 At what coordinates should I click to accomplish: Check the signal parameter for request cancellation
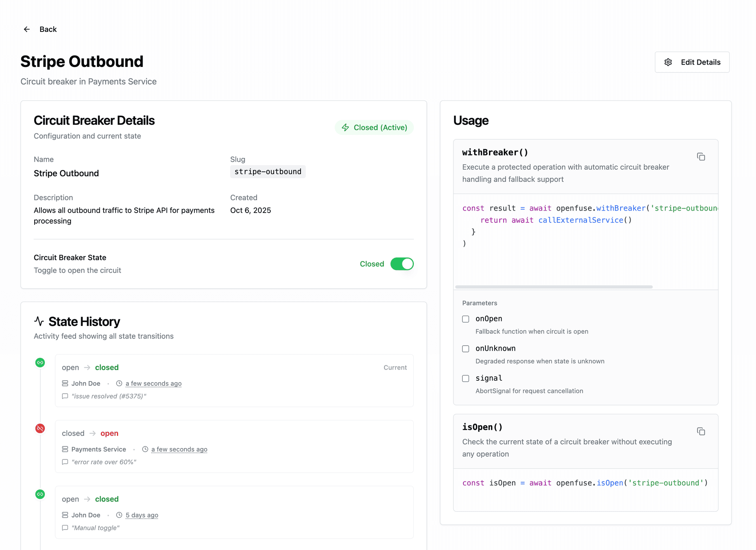[x=465, y=378]
